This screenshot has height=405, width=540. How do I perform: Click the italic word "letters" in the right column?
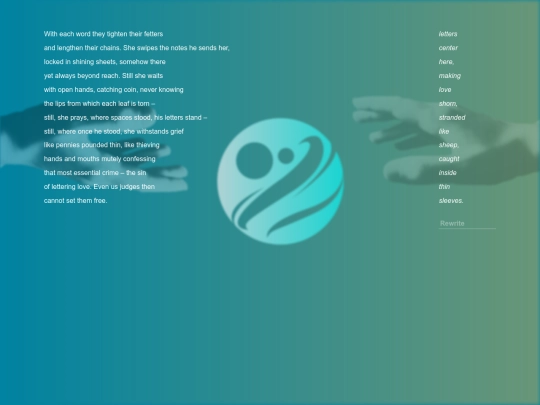point(448,34)
